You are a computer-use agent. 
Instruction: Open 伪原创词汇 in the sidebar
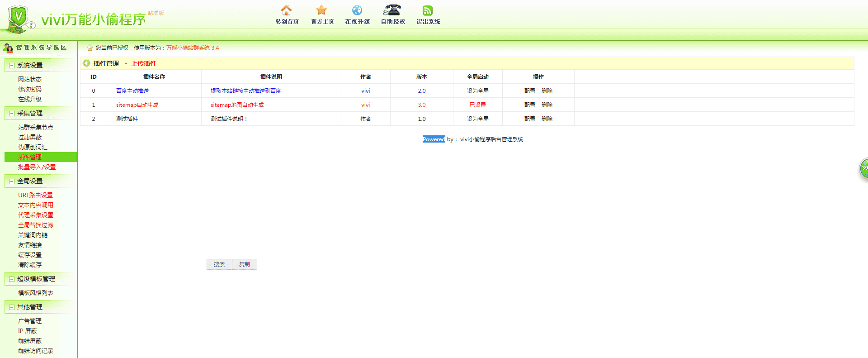(x=33, y=147)
